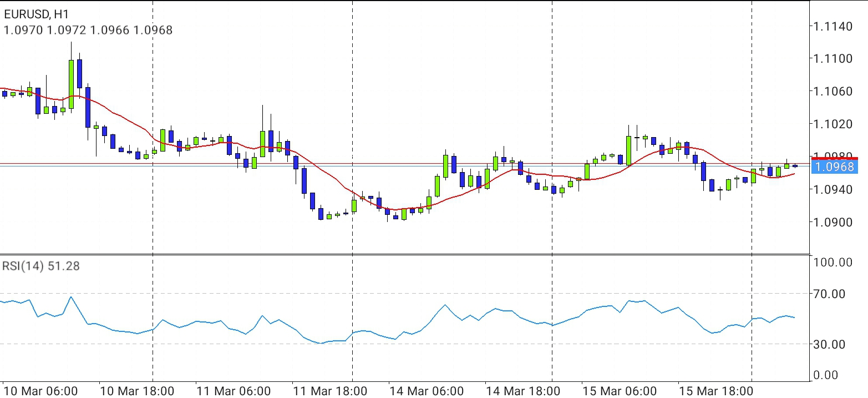Click the 1.1060 price axis label
The image size is (868, 398).
(832, 92)
